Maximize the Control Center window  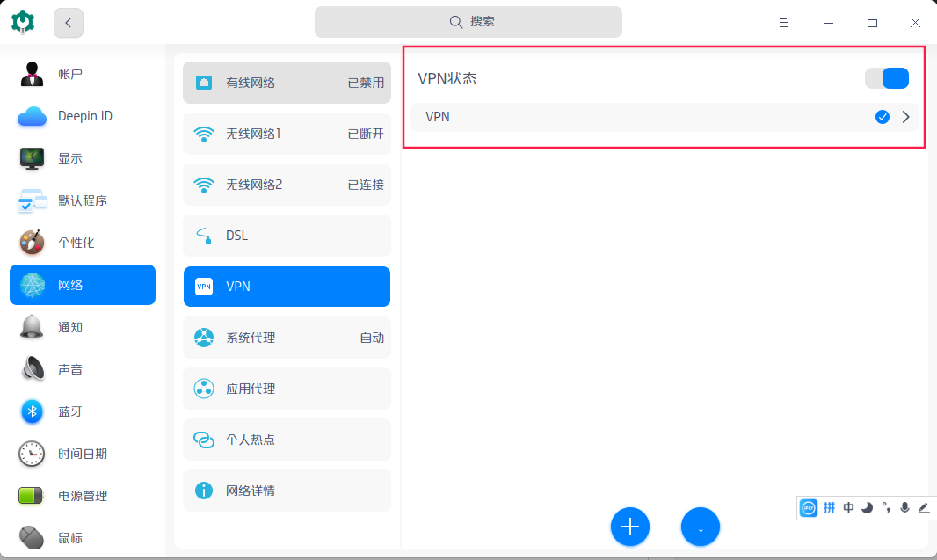coord(873,23)
